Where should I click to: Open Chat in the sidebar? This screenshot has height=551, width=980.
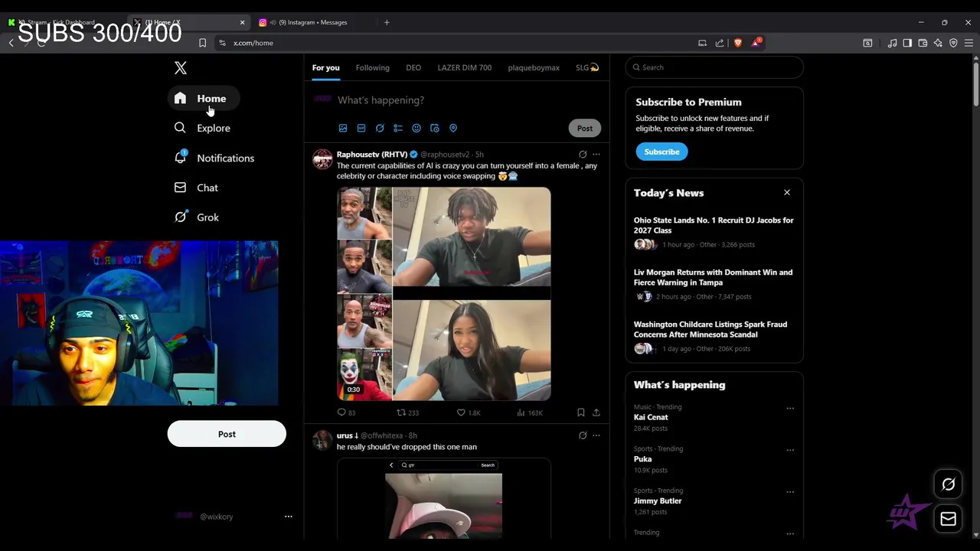point(196,187)
